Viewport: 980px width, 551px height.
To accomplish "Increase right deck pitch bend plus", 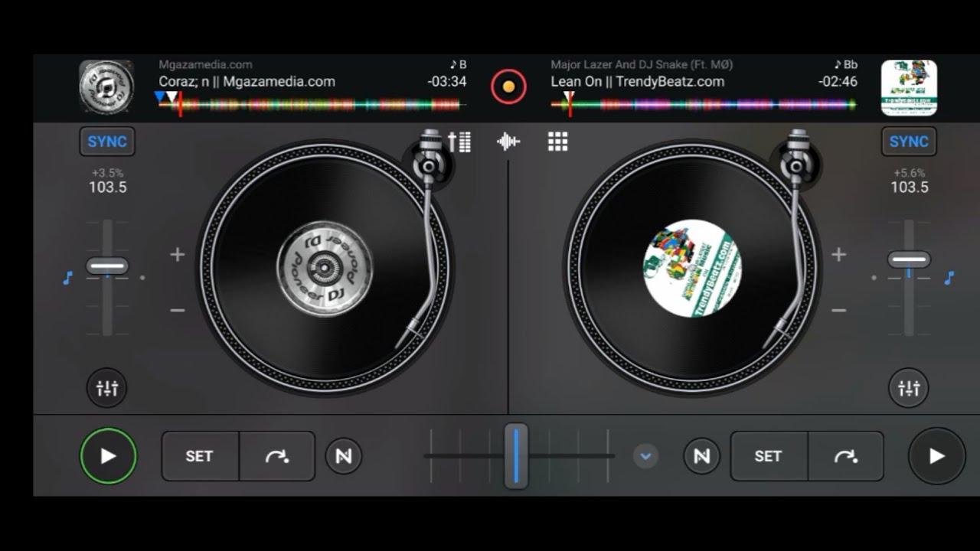I will click(839, 254).
